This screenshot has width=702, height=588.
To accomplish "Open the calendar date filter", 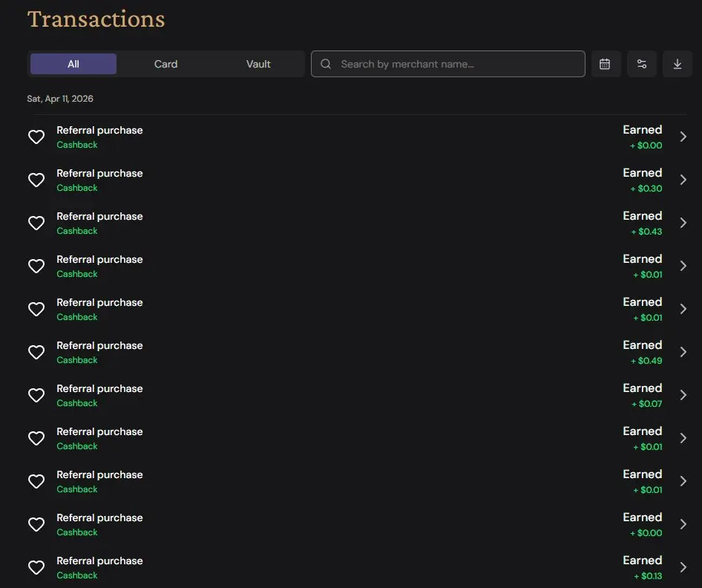I will [605, 64].
